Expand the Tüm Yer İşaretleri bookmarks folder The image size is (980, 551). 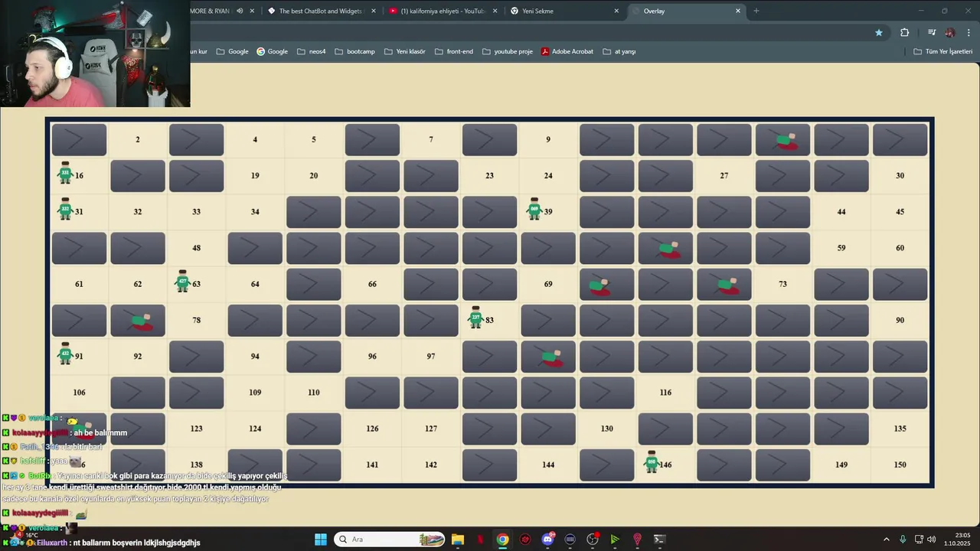pyautogui.click(x=943, y=51)
